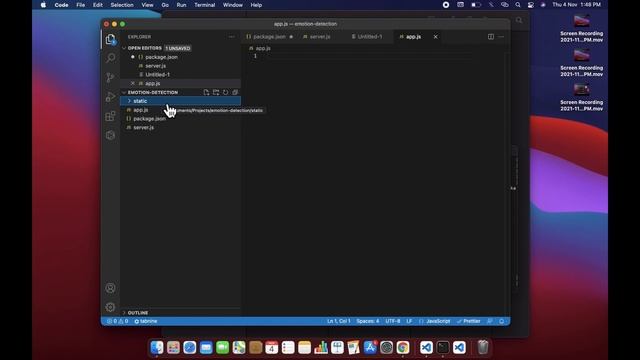Open Trash in the Dock
The width and height of the screenshot is (640, 360).
(x=482, y=347)
